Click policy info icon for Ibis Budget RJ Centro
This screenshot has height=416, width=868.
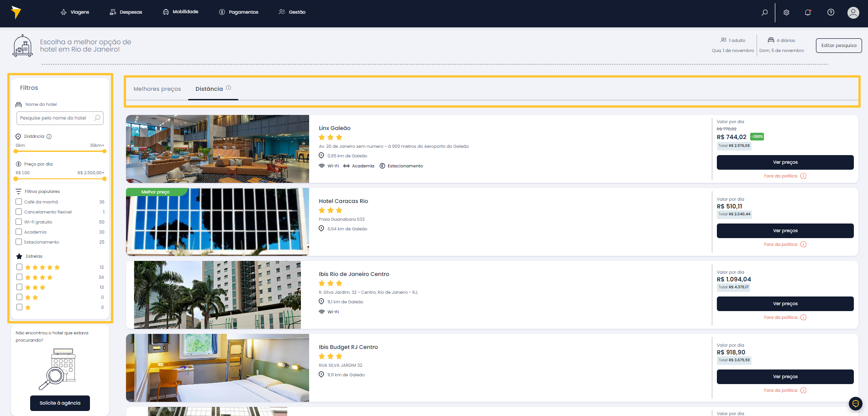803,390
